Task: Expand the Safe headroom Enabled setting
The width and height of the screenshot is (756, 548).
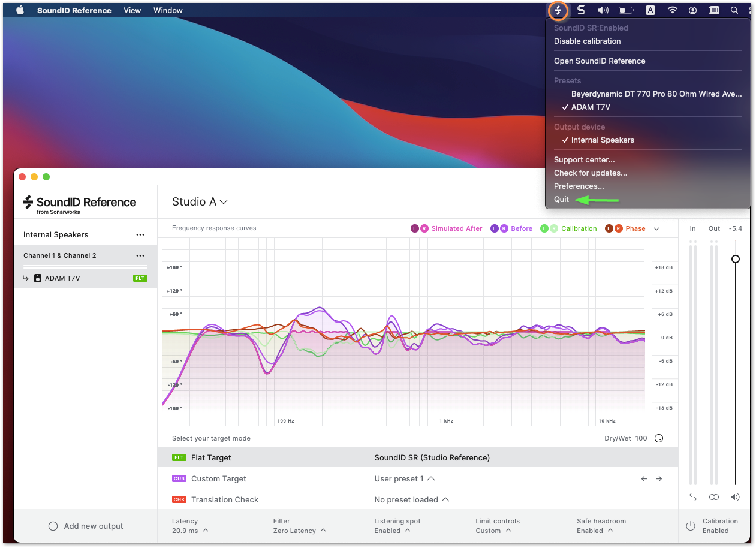Action: click(601, 526)
